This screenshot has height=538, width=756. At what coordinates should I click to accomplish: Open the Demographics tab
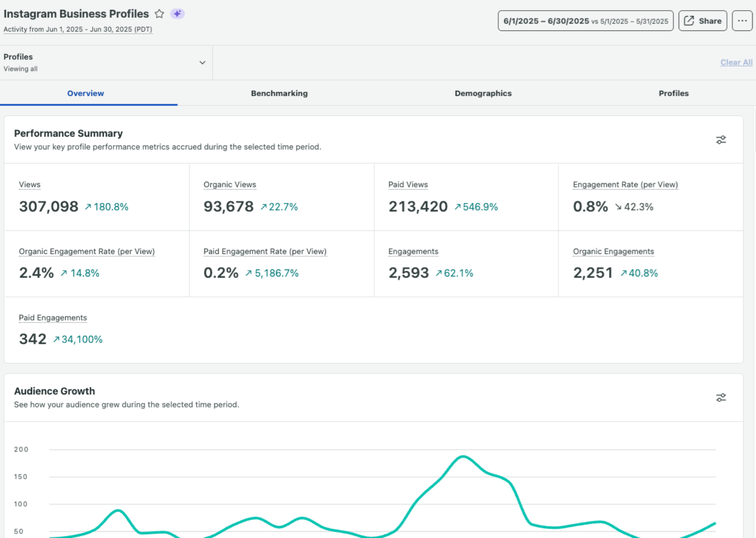[483, 93]
